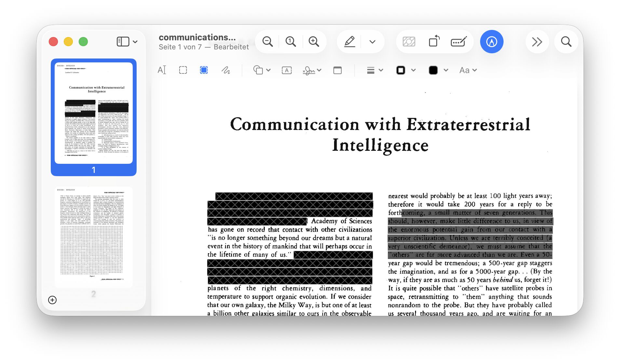Image resolution: width=620 pixels, height=364 pixels.
Task: Activate the text selection tool
Action: [162, 70]
